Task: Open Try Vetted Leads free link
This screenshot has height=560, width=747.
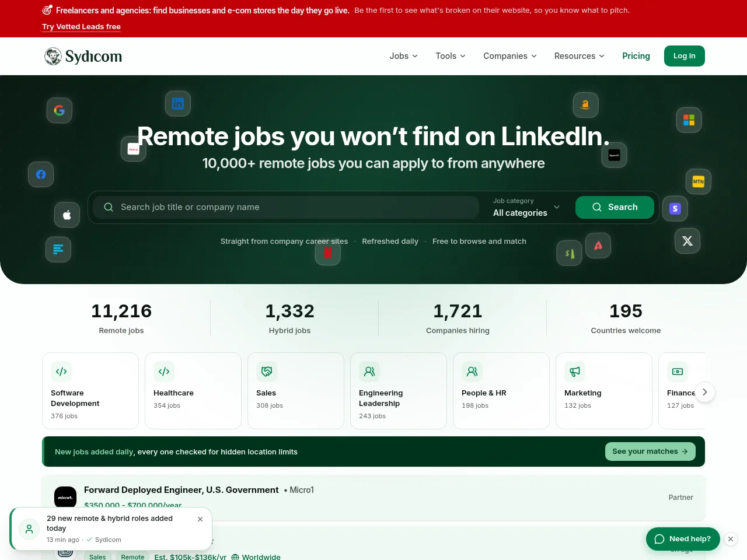Action: point(81,27)
